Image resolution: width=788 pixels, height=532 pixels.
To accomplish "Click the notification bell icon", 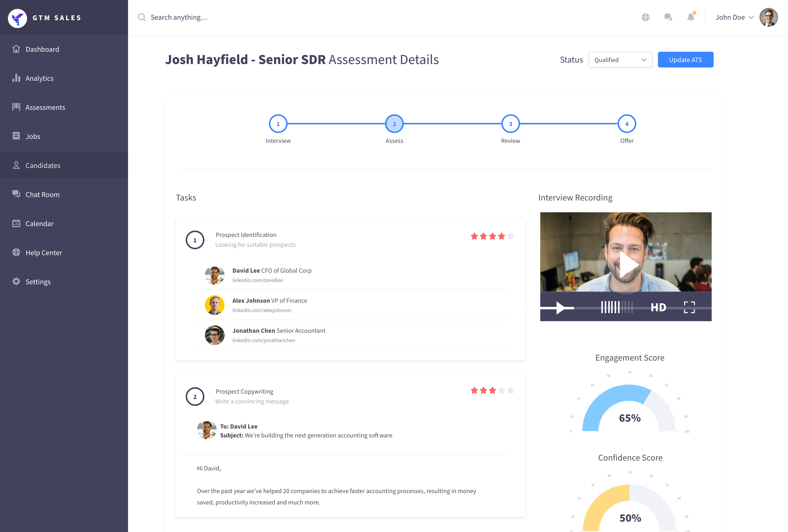I will [691, 17].
